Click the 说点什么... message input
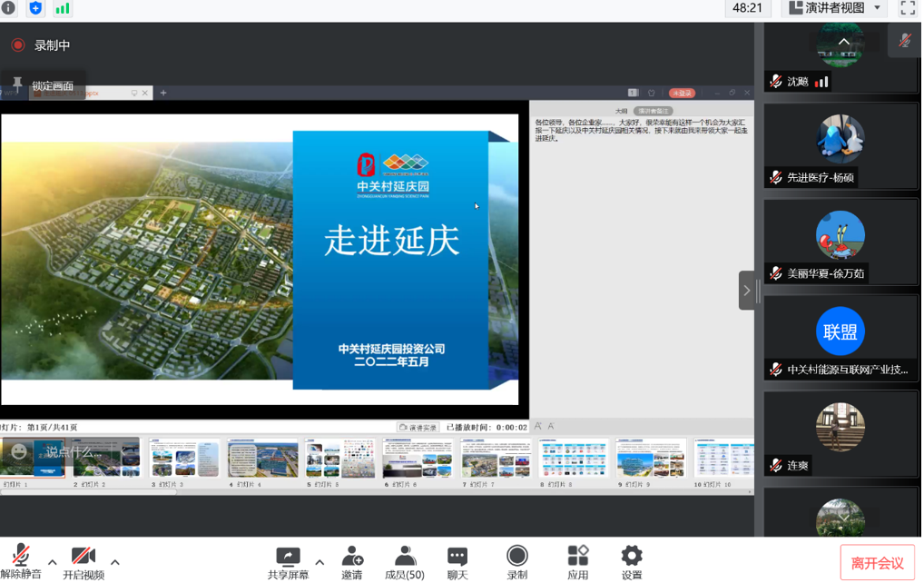Screen dimensions: 924x583 point(74,451)
